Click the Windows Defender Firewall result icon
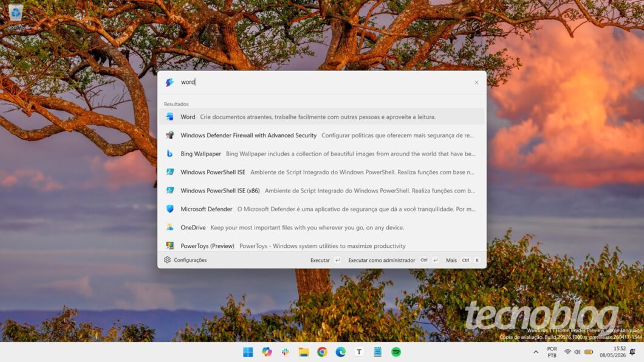Screen dimensions: 644x362 pos(170,135)
